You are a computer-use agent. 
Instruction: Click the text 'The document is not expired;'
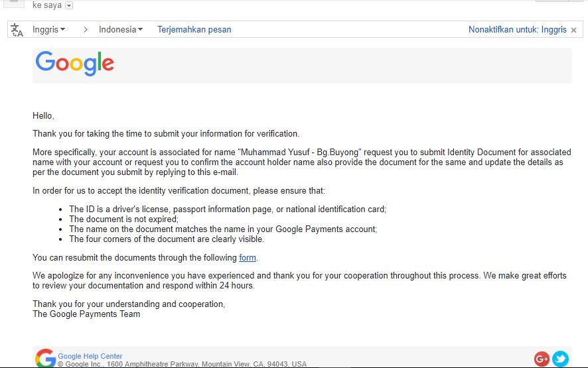(123, 219)
